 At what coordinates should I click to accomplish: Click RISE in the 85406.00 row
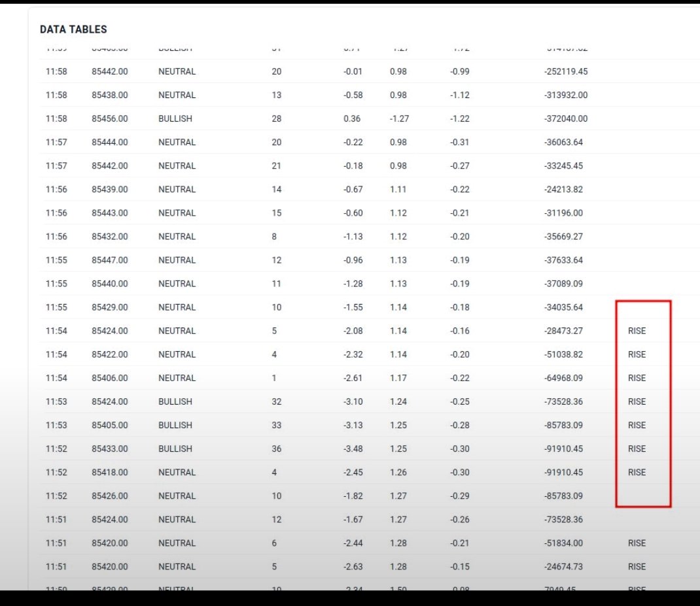coord(637,378)
